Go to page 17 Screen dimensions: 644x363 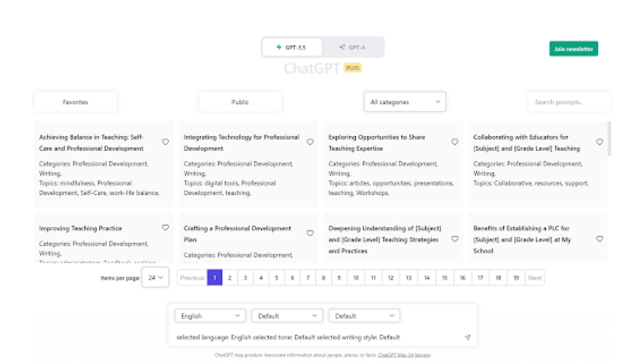[480, 278]
